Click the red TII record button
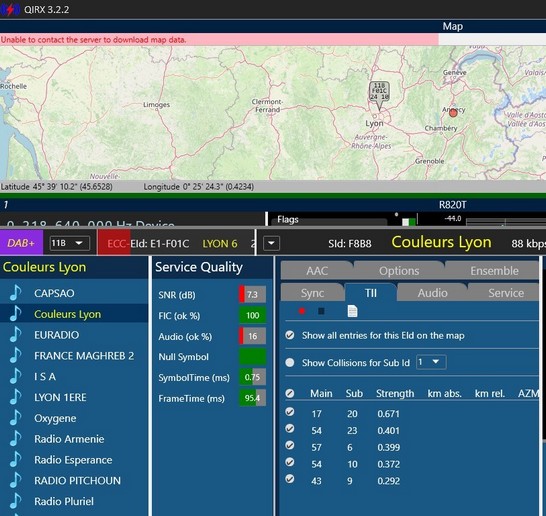The height and width of the screenshot is (516, 546). (302, 311)
